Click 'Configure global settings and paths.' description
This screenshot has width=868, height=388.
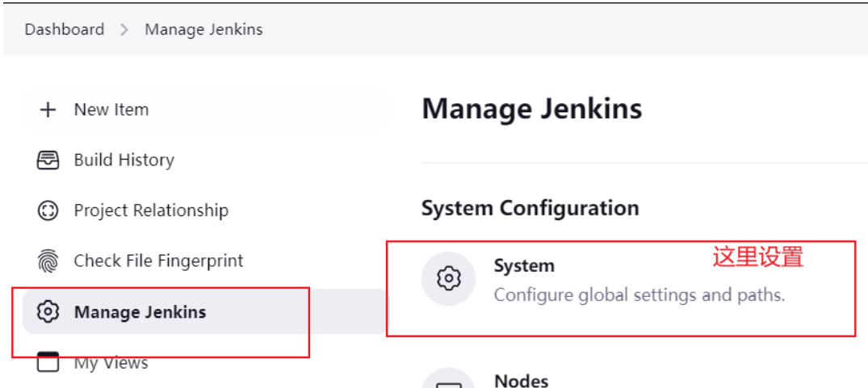pyautogui.click(x=639, y=294)
